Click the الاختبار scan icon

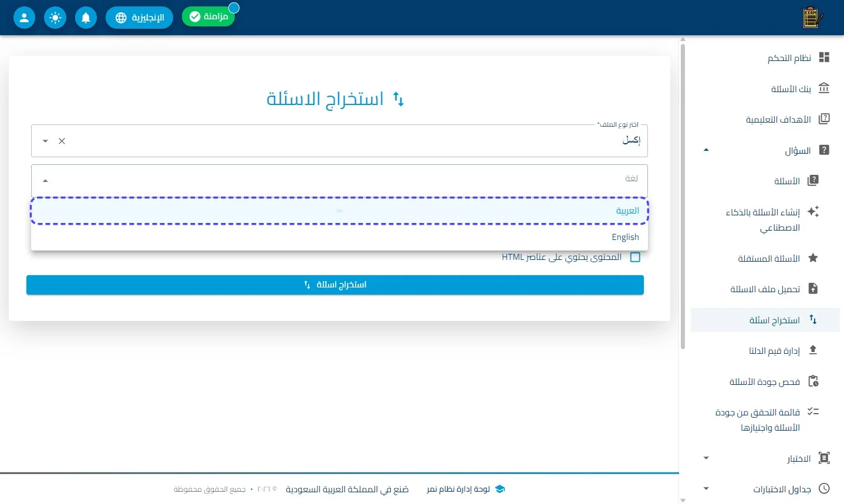[x=824, y=458]
